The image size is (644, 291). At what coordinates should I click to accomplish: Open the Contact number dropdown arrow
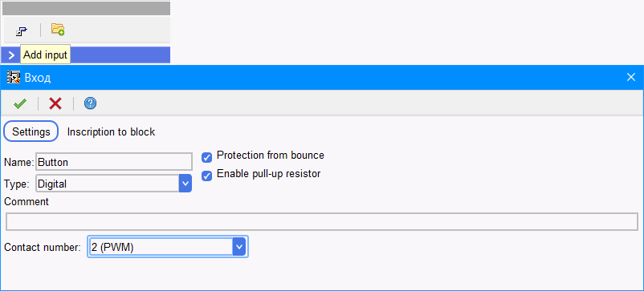(x=239, y=247)
